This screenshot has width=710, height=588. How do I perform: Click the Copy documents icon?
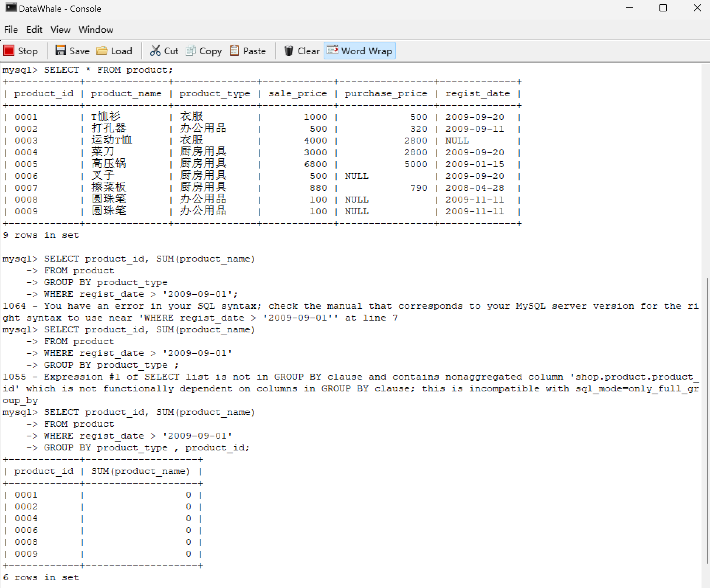pos(191,51)
